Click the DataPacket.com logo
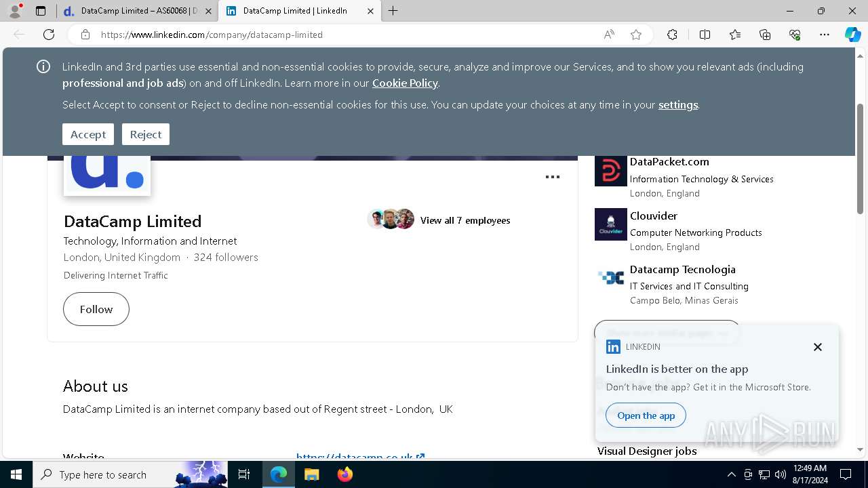 (611, 171)
